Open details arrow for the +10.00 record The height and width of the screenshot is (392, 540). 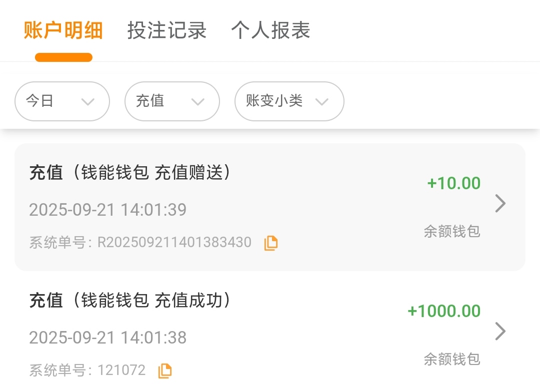tap(500, 204)
